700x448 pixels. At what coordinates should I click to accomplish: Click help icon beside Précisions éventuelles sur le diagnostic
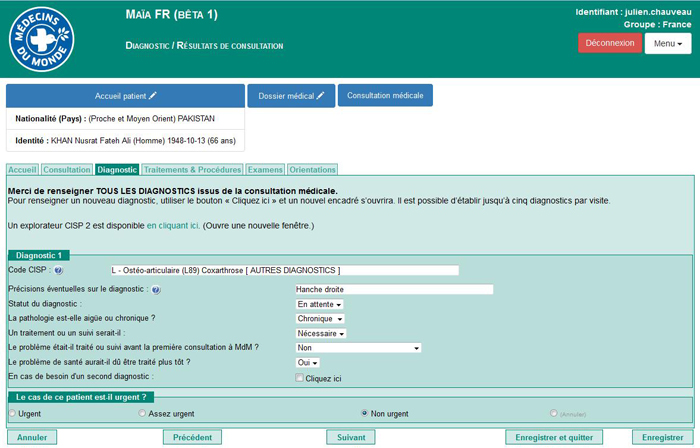coord(156,290)
